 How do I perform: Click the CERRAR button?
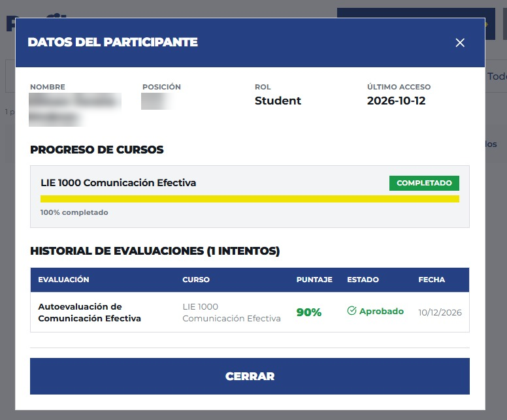click(x=250, y=376)
